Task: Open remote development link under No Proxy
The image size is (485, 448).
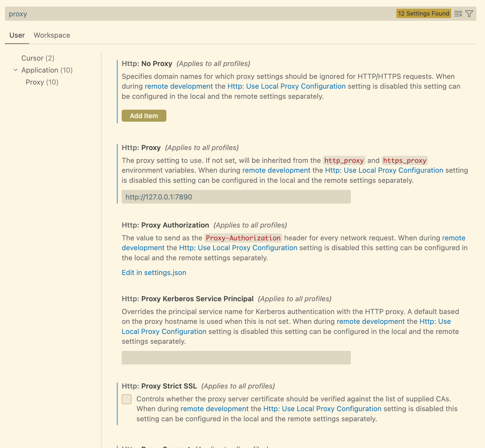Action: point(179,86)
